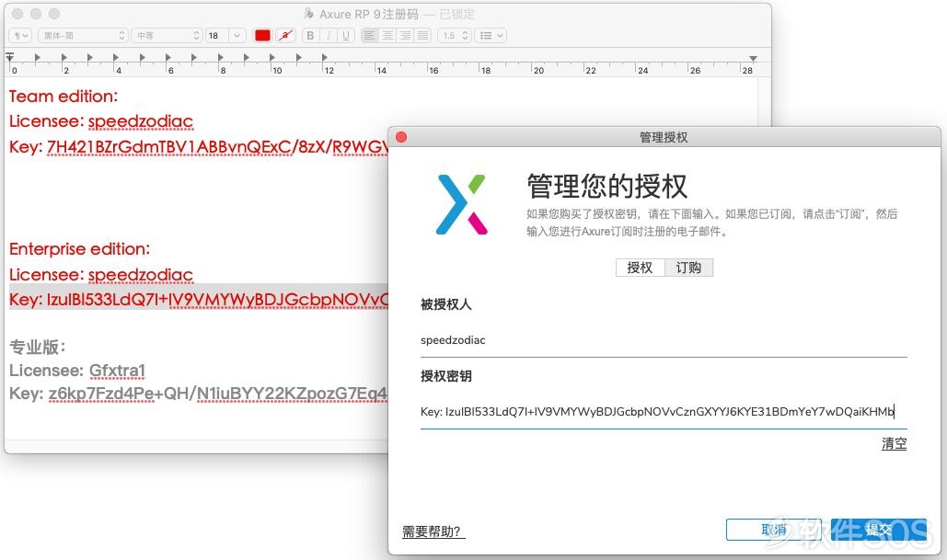Open the font weight dropdown
947x560 pixels.
[x=167, y=36]
